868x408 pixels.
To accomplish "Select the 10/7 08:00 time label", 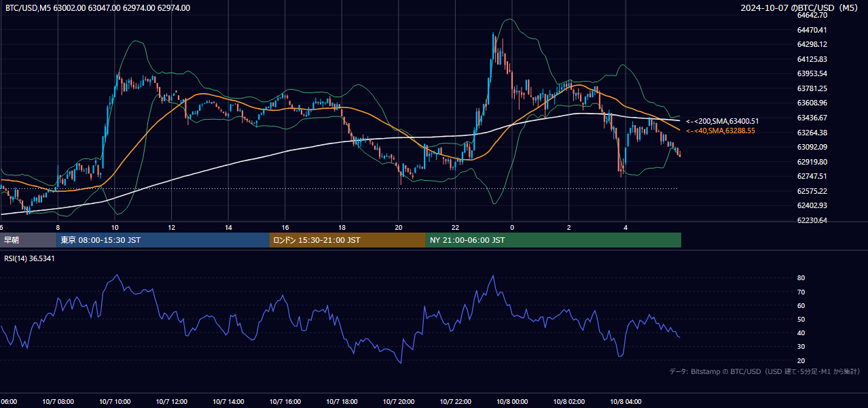I will 58,402.
